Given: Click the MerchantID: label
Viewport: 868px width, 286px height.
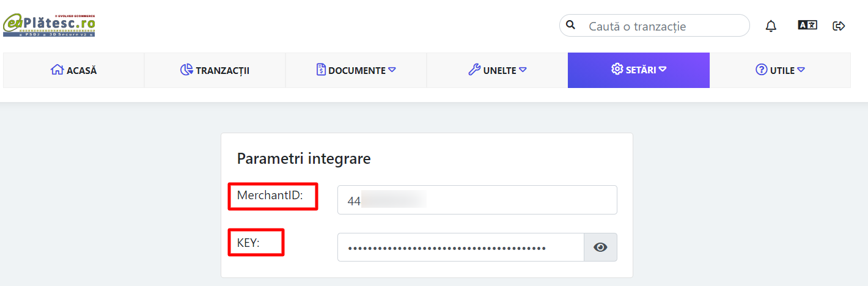Looking at the screenshot, I should click(x=270, y=196).
